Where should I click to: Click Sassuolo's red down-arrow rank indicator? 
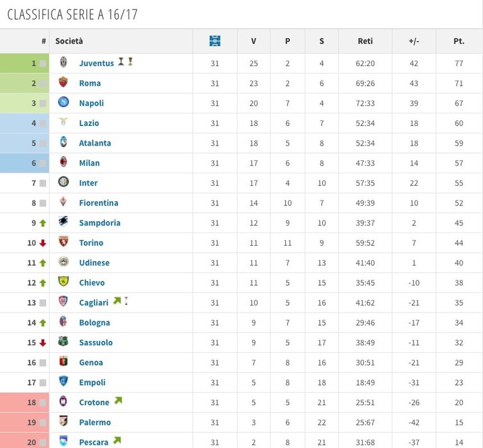click(43, 343)
